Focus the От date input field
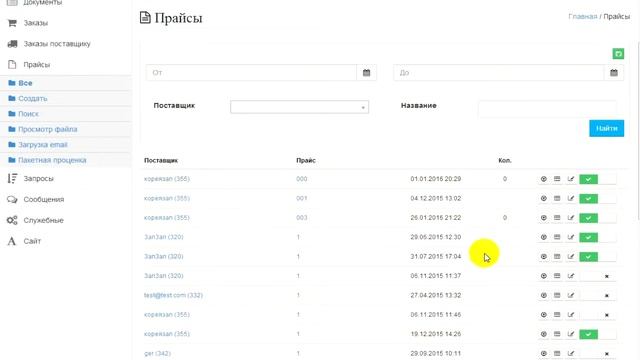 click(251, 73)
